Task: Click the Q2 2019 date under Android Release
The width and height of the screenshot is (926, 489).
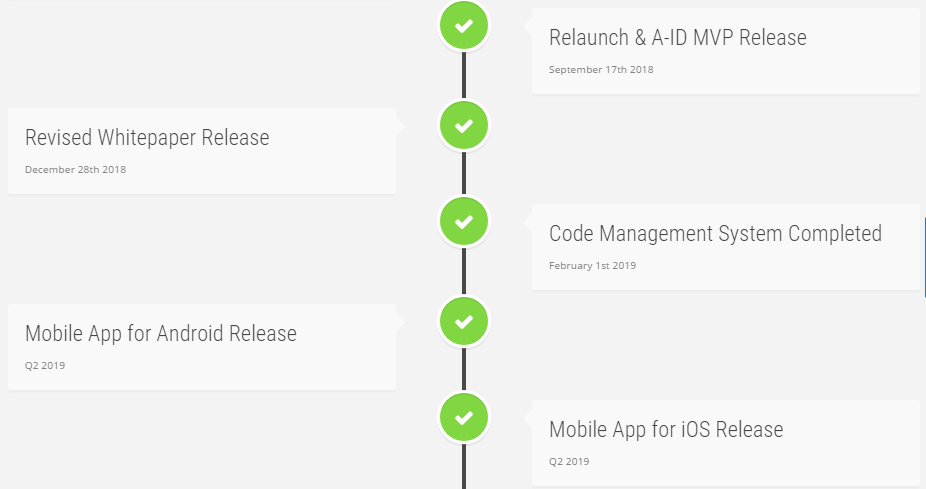Action: tap(45, 366)
